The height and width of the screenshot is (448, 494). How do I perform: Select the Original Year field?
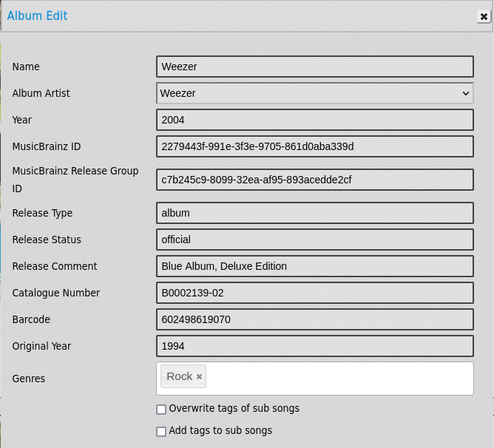[x=314, y=346]
